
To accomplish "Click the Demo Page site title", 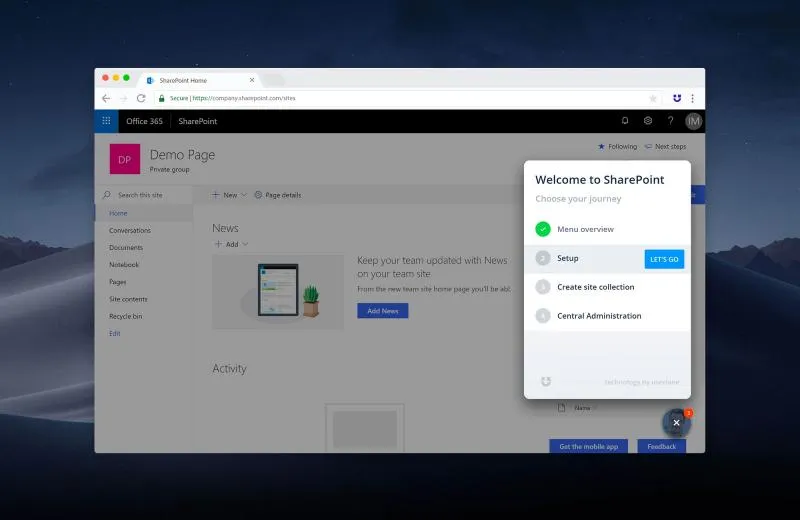I will click(182, 155).
